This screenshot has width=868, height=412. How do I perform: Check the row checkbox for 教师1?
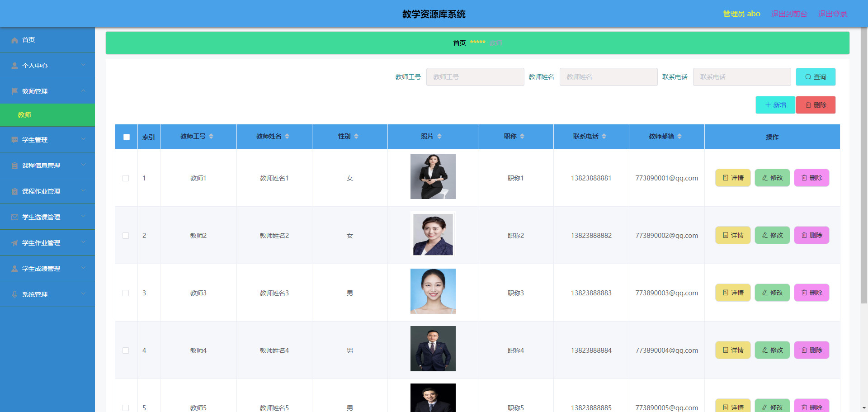(x=126, y=178)
